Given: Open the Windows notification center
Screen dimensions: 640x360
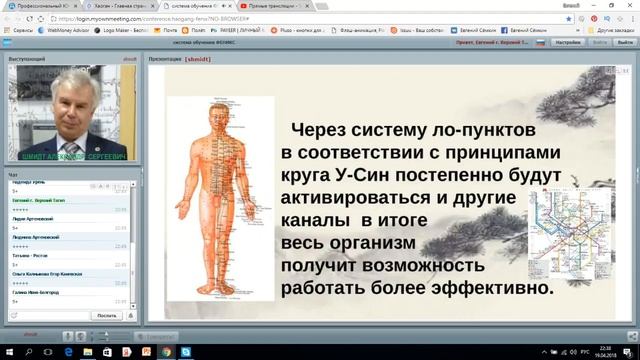Looking at the screenshot, I should (x=627, y=352).
